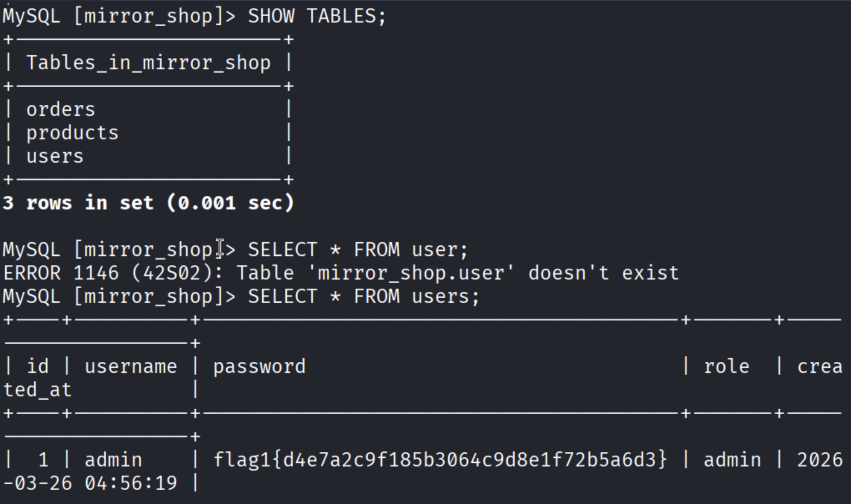This screenshot has width=851, height=504.
Task: Click the failed 'SELECT * FROM user;' command
Action: tap(358, 250)
